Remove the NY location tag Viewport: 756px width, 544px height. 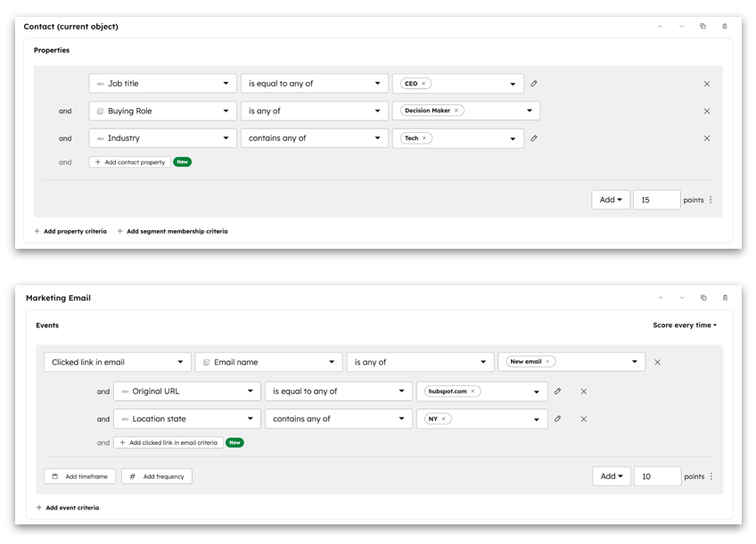pos(443,419)
